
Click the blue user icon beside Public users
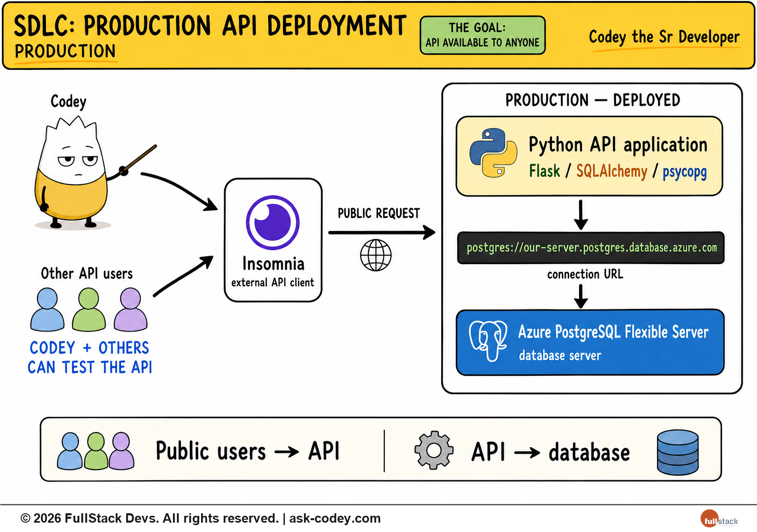[x=70, y=451]
